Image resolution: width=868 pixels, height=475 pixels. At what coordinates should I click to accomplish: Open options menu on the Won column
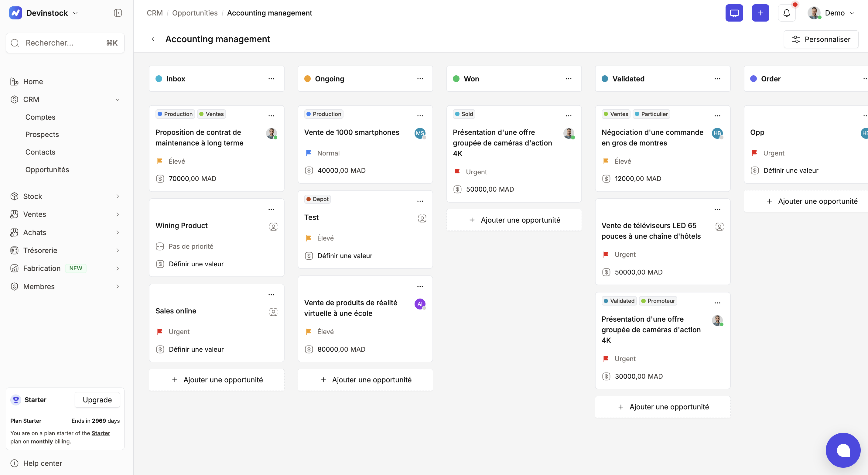(569, 78)
